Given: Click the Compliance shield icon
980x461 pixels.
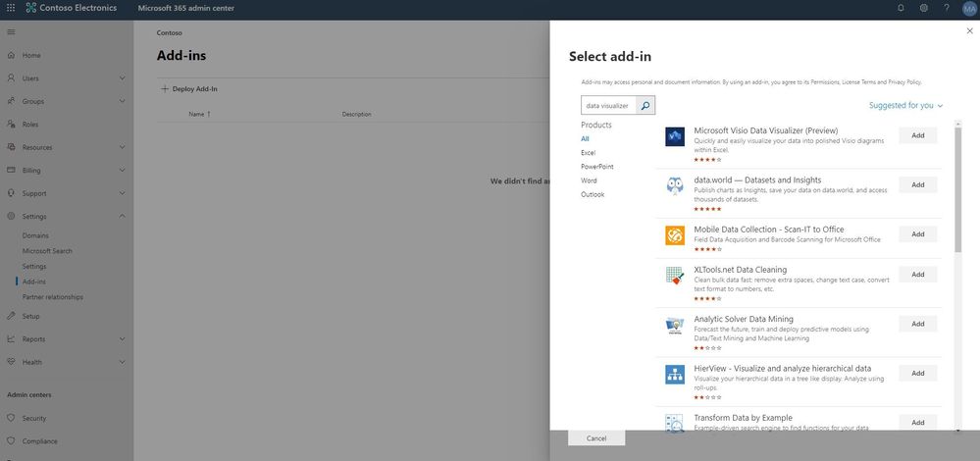Looking at the screenshot, I should pos(11,441).
